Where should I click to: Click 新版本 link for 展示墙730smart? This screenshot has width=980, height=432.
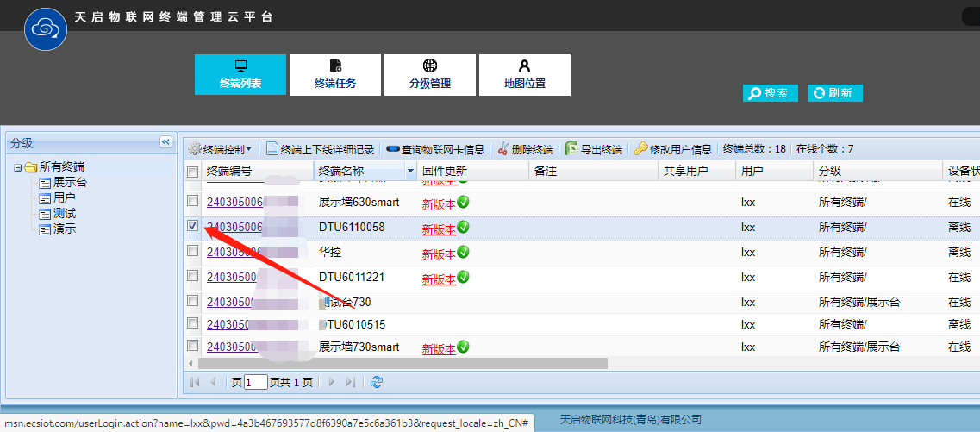(x=439, y=349)
